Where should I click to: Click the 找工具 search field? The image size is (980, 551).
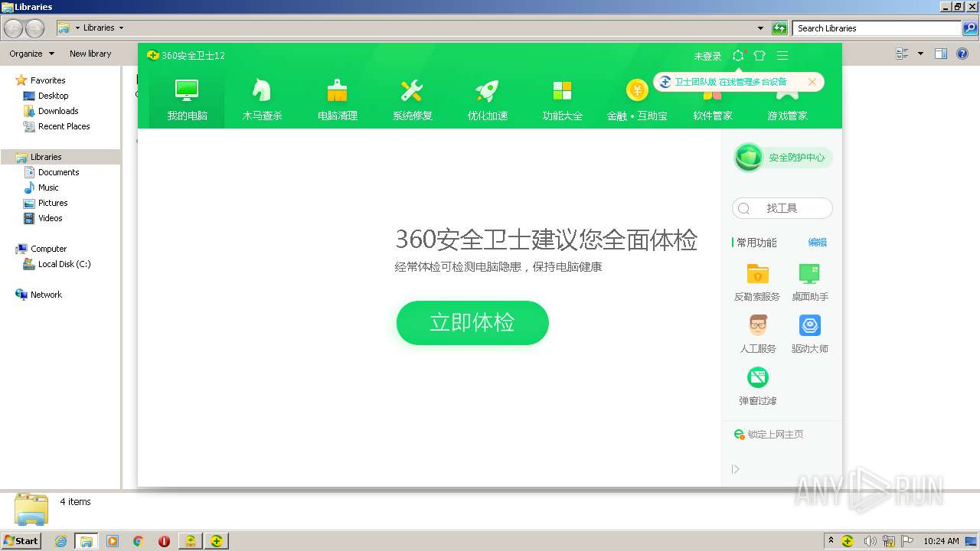(782, 208)
